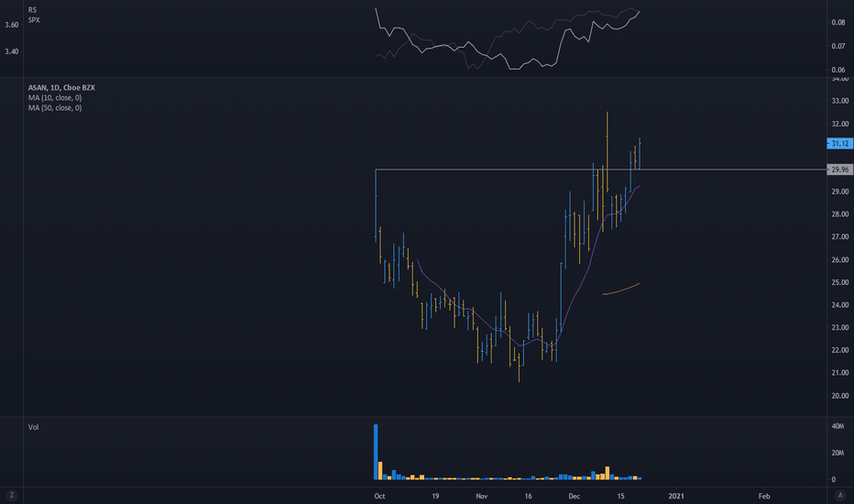The image size is (854, 504).
Task: Click the Feb label on time axis
Action: [x=764, y=496]
